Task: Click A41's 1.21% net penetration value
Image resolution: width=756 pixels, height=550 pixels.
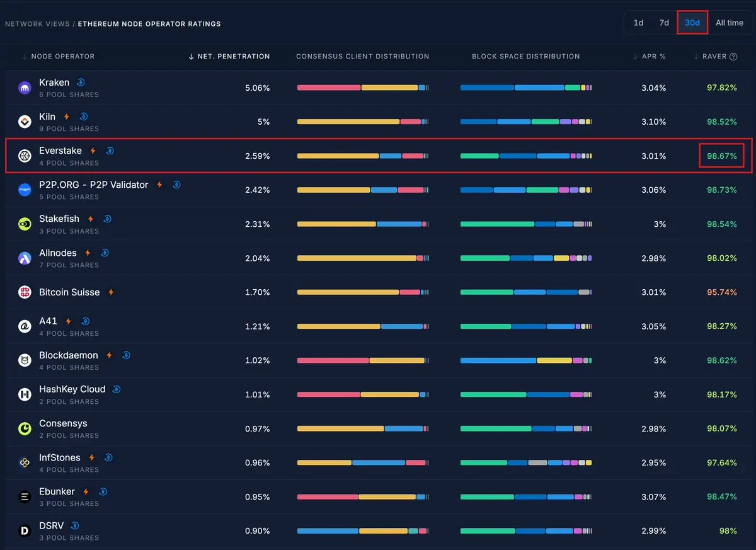Action: [x=258, y=326]
